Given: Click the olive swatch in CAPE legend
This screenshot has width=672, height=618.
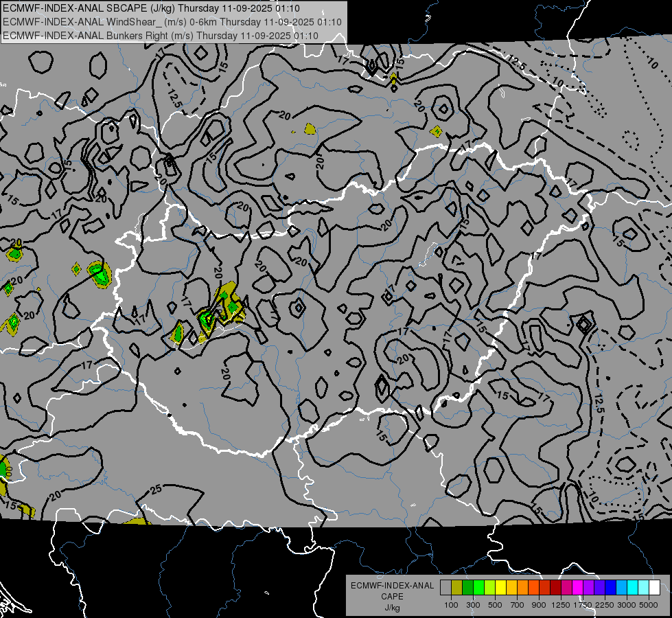Looking at the screenshot, I should tap(457, 587).
